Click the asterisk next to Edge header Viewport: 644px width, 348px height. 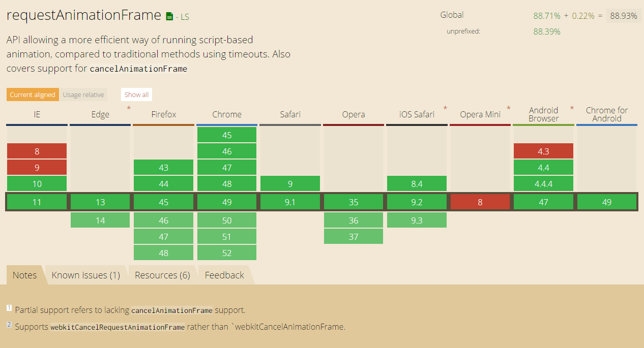(x=129, y=108)
